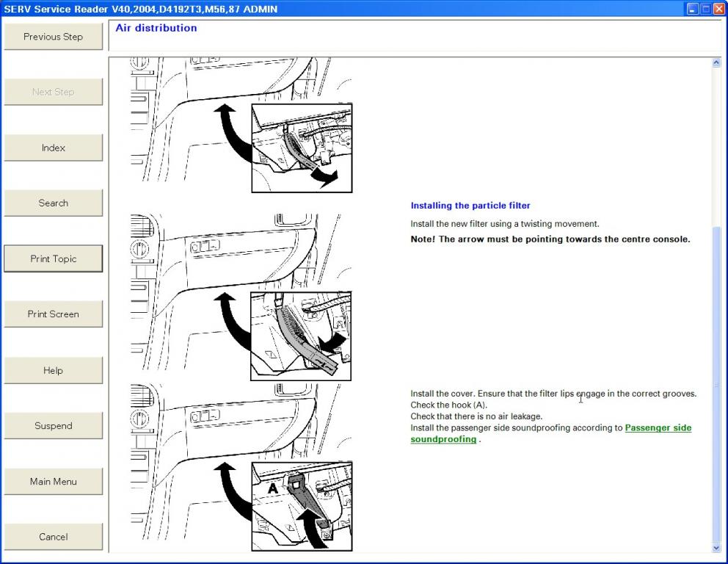Minimize the SERV Service Reader window
Screen dimensions: 728x564
coord(693,9)
